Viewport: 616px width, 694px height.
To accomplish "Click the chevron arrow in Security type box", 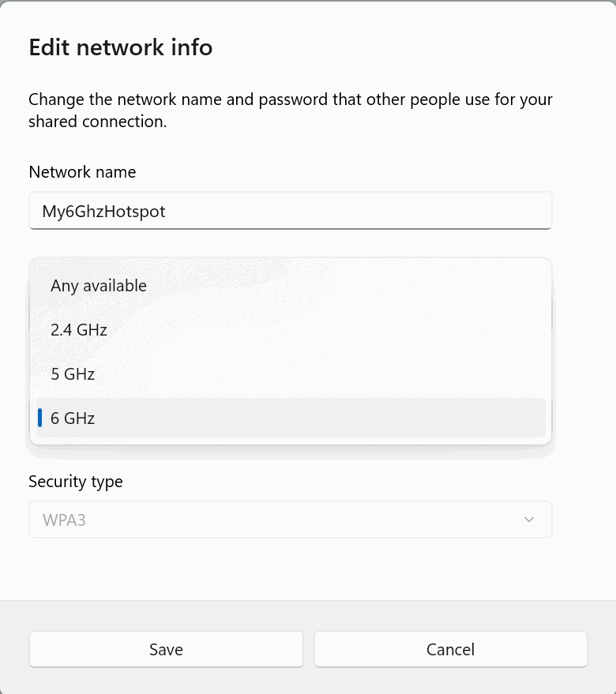I will point(529,520).
